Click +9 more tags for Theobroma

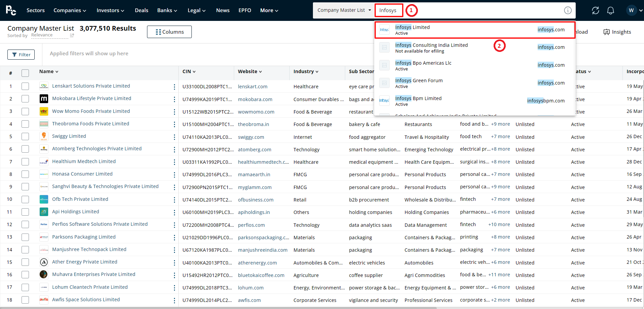[x=500, y=124]
